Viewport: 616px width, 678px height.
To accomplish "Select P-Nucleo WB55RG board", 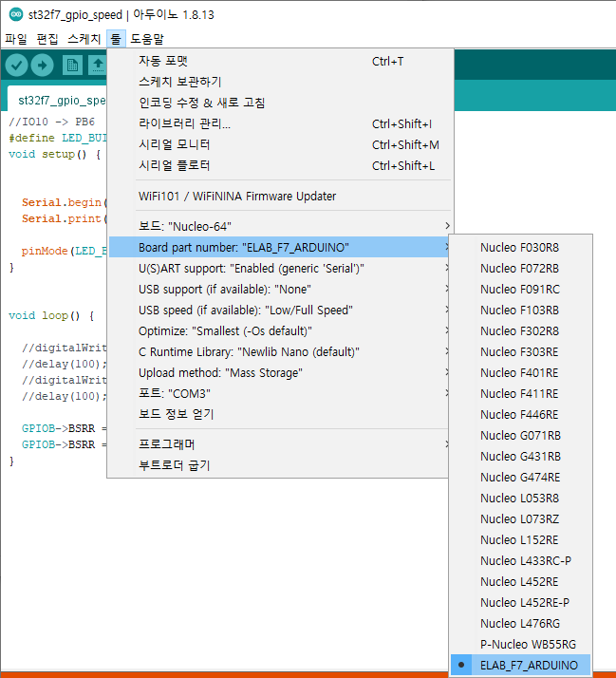I will [x=520, y=644].
